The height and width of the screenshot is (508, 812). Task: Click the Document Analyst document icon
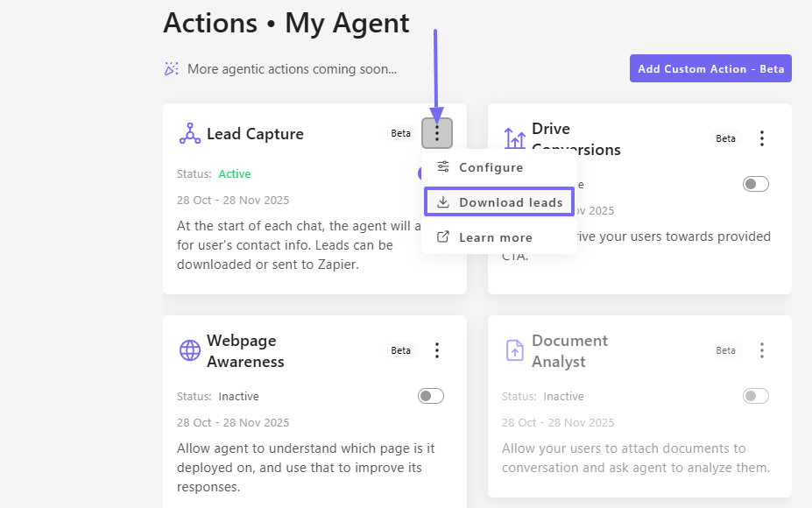point(515,350)
